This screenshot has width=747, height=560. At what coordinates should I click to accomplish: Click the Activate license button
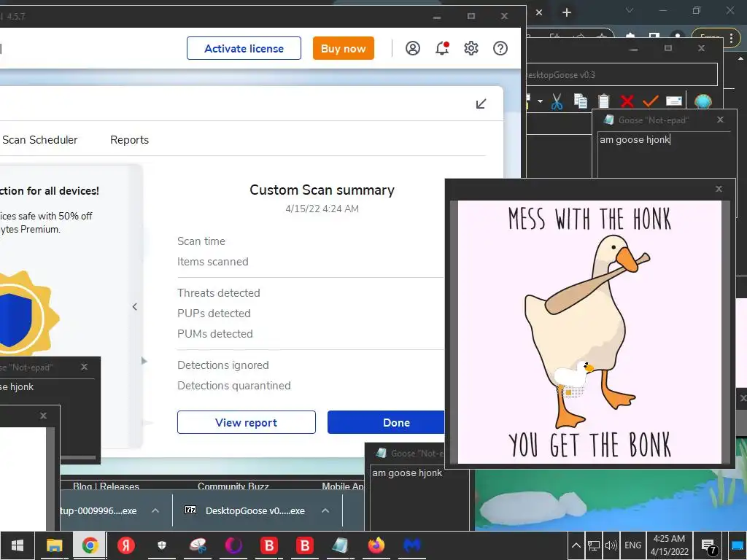point(244,48)
